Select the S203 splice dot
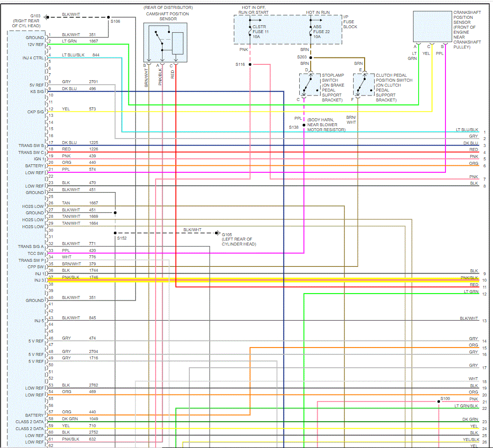This screenshot has height=448, width=493. 311,57
